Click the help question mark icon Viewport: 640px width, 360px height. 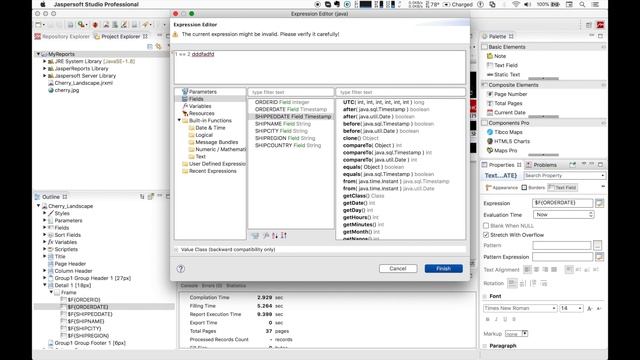coord(181,269)
